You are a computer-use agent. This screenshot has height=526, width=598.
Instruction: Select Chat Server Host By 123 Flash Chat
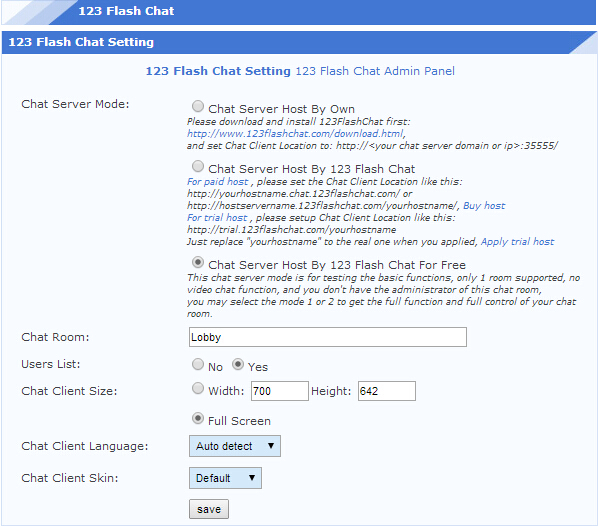198,166
